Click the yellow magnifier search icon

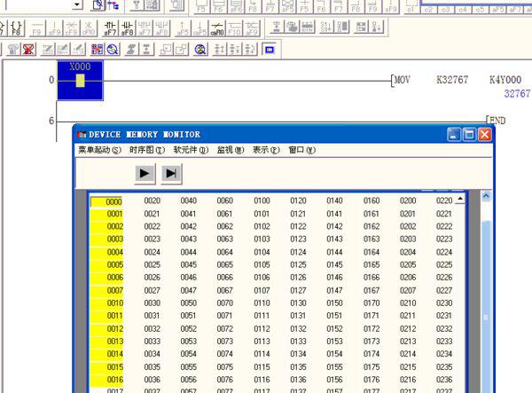[x=201, y=50]
